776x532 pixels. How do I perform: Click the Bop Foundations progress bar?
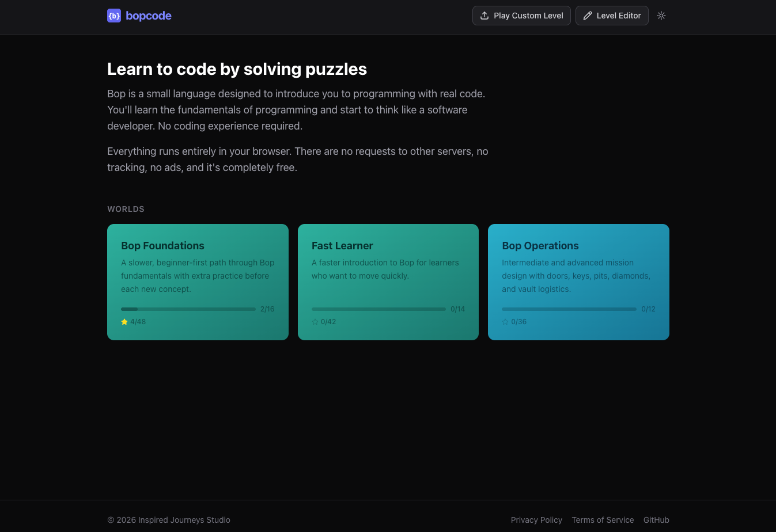click(x=187, y=309)
